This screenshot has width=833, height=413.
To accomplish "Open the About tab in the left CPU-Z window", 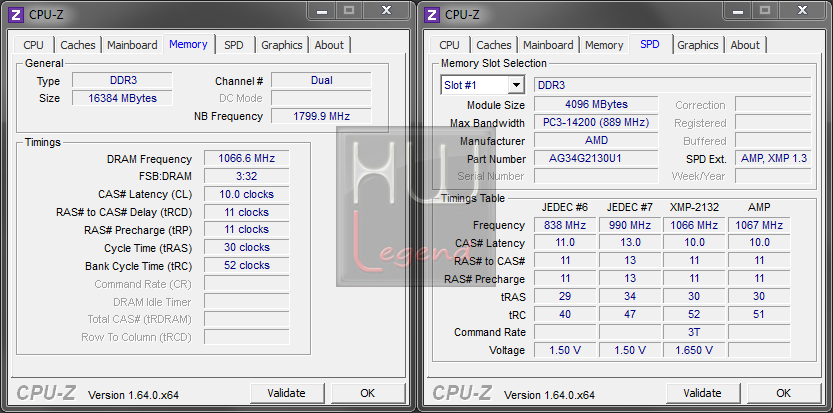I will [x=329, y=45].
